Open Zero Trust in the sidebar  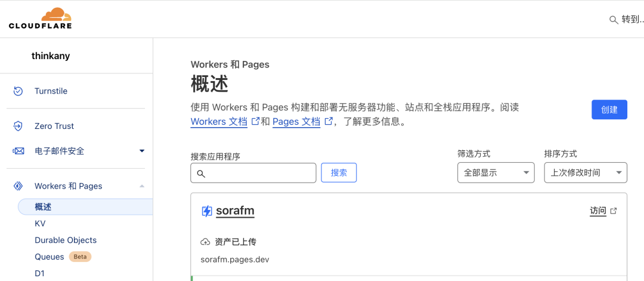tap(54, 126)
